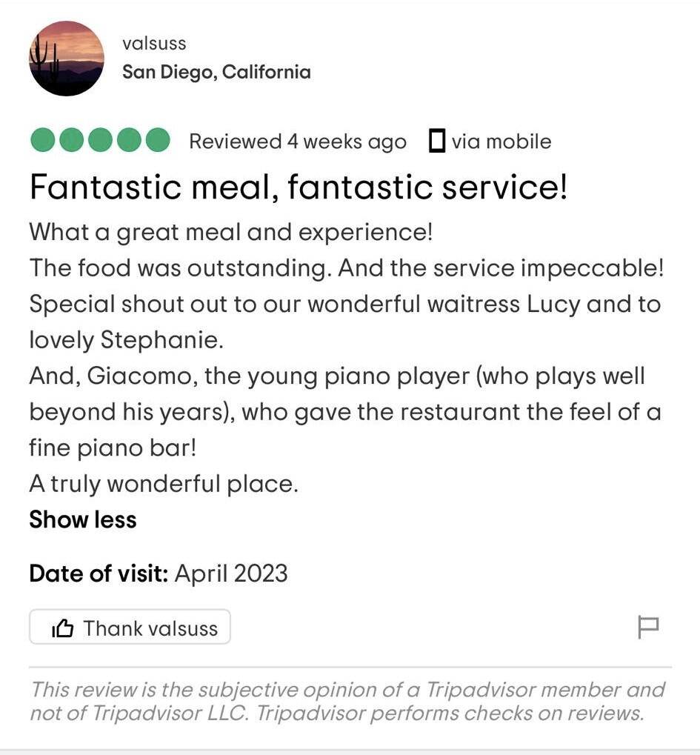Report the review using the flag icon
Screen dimensions: 700x755
tap(648, 628)
